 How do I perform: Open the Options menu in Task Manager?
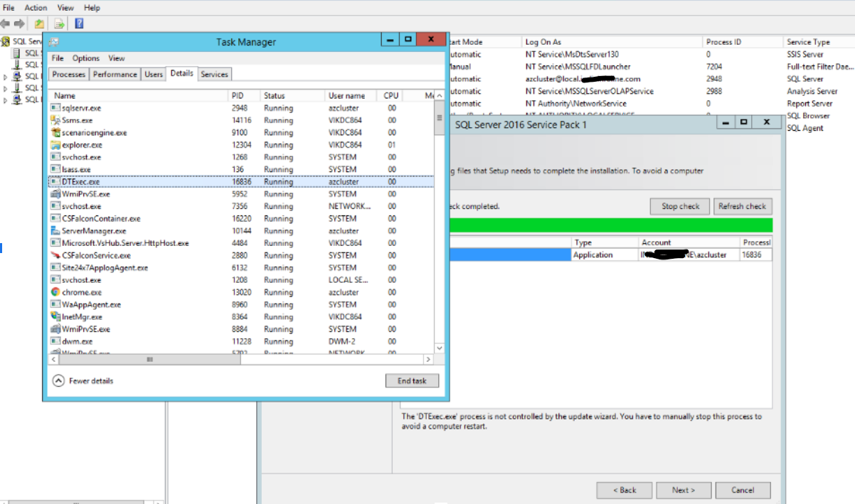(86, 58)
